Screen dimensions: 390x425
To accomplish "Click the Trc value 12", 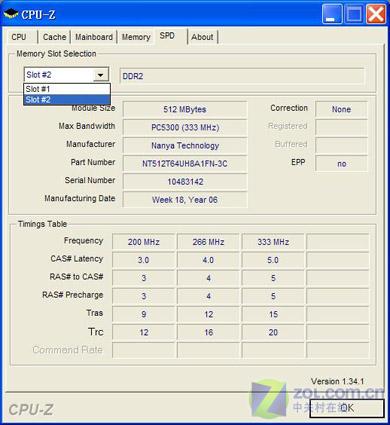I will [x=144, y=332].
